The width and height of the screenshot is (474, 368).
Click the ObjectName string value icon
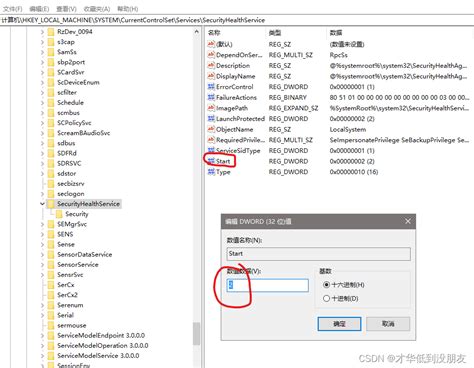(x=211, y=129)
